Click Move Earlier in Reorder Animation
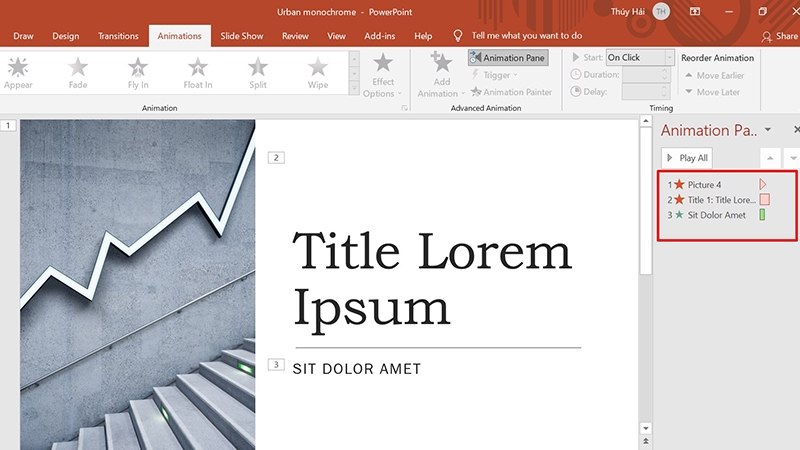Image resolution: width=800 pixels, height=450 pixels. pos(714,76)
